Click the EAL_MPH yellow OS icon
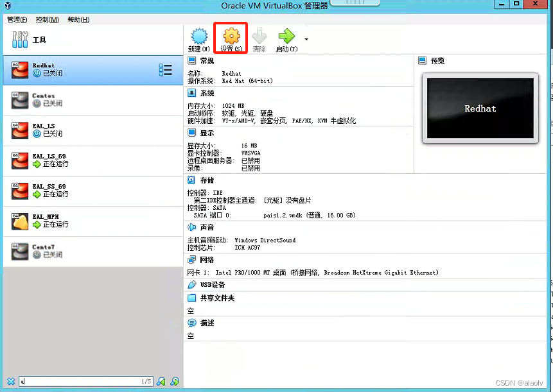Viewport: 553px width, 392px height. [20, 221]
